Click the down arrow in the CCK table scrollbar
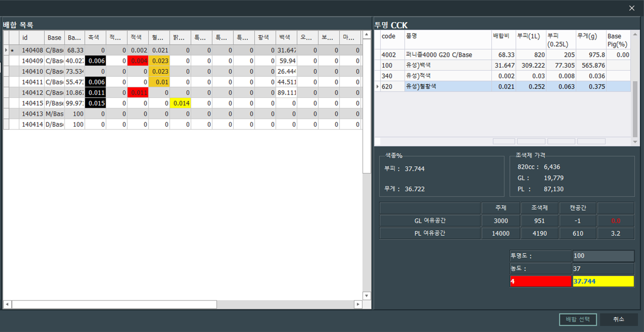 pos(635,142)
